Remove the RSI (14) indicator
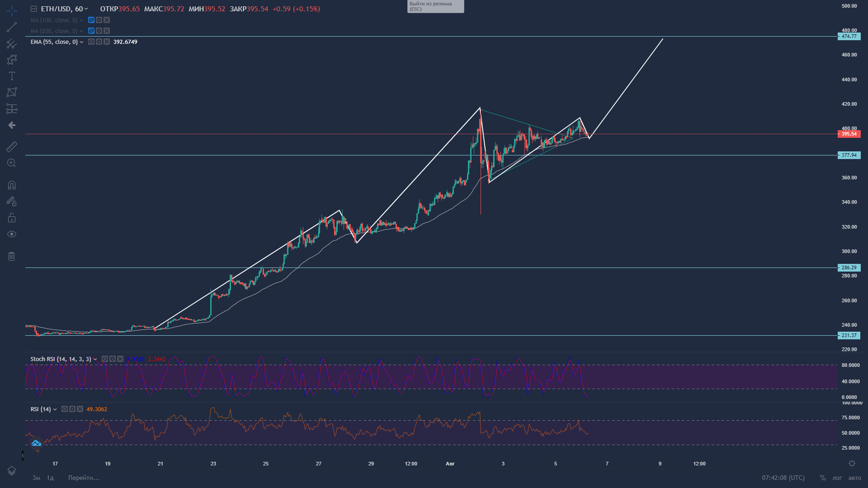868x488 pixels. pyautogui.click(x=80, y=409)
